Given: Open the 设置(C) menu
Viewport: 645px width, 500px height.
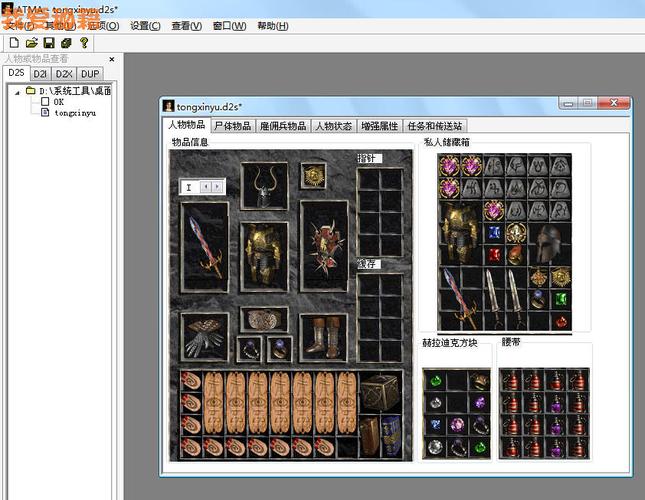Looking at the screenshot, I should click(145, 26).
